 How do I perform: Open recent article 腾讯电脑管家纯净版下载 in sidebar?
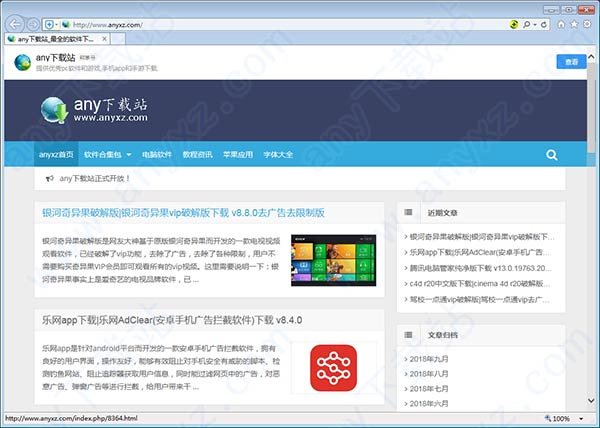[479, 268]
